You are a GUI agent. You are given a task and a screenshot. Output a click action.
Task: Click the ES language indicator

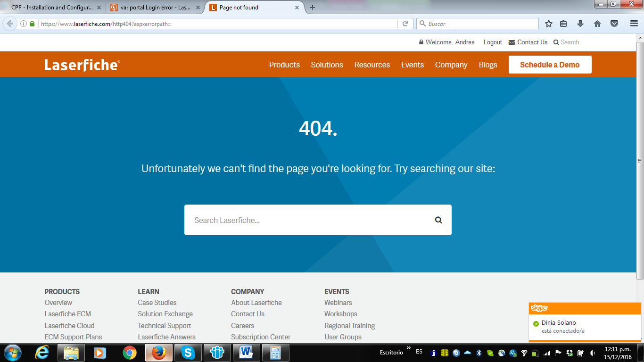(x=419, y=352)
